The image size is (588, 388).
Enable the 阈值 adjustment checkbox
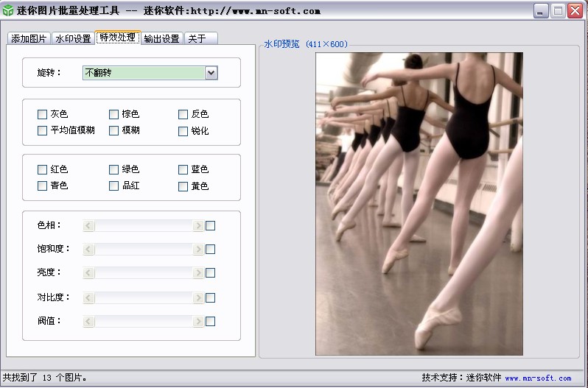click(211, 321)
